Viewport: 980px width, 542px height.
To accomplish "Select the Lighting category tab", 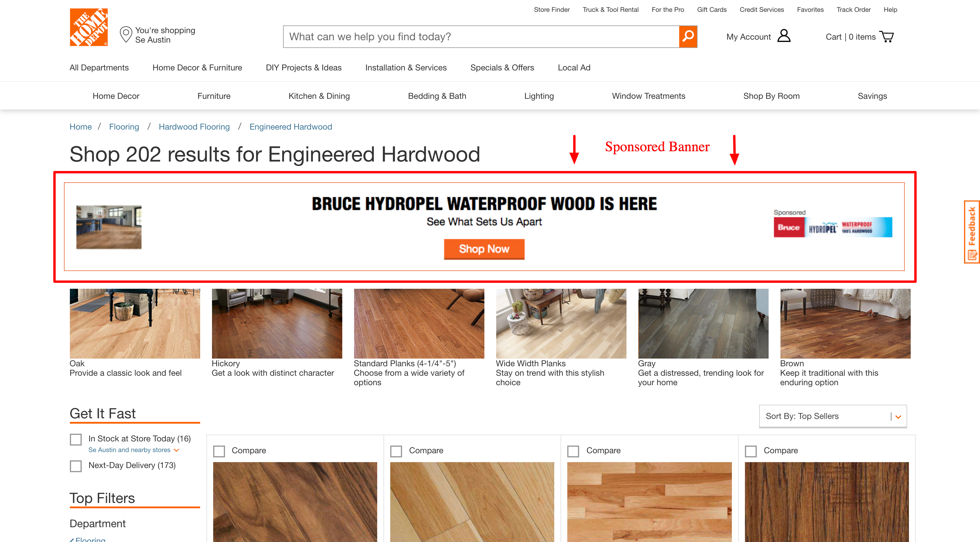I will (539, 96).
